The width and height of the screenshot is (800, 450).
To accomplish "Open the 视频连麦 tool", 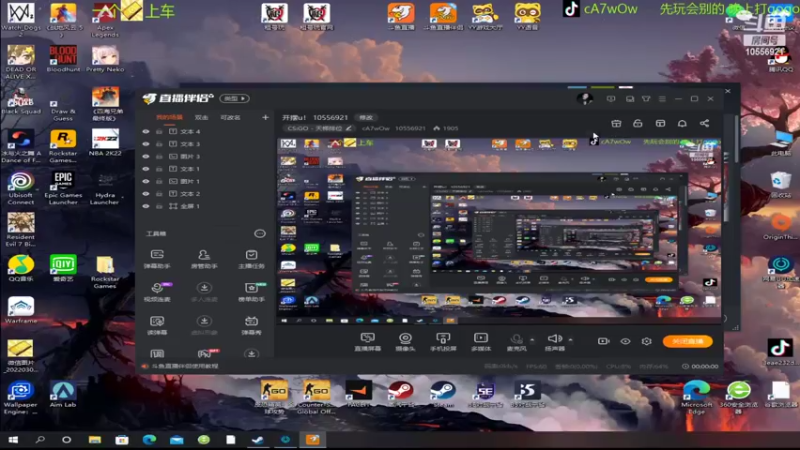I will [157, 292].
